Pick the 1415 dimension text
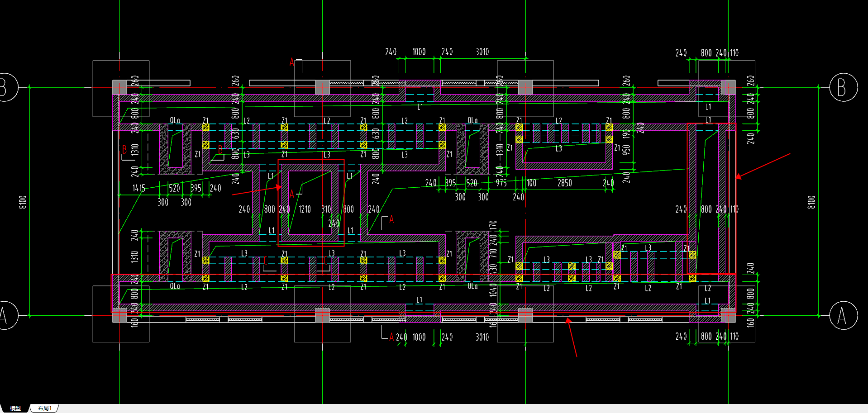This screenshot has height=413, width=868. tap(138, 188)
